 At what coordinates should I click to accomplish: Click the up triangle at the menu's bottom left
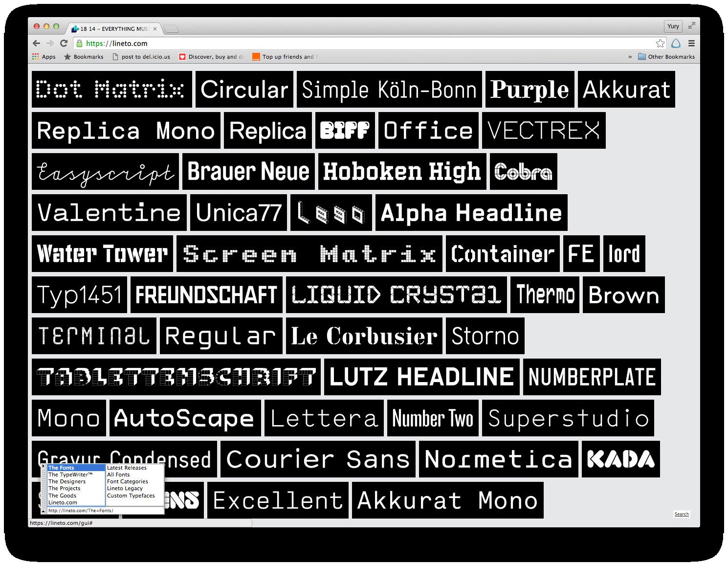(44, 511)
